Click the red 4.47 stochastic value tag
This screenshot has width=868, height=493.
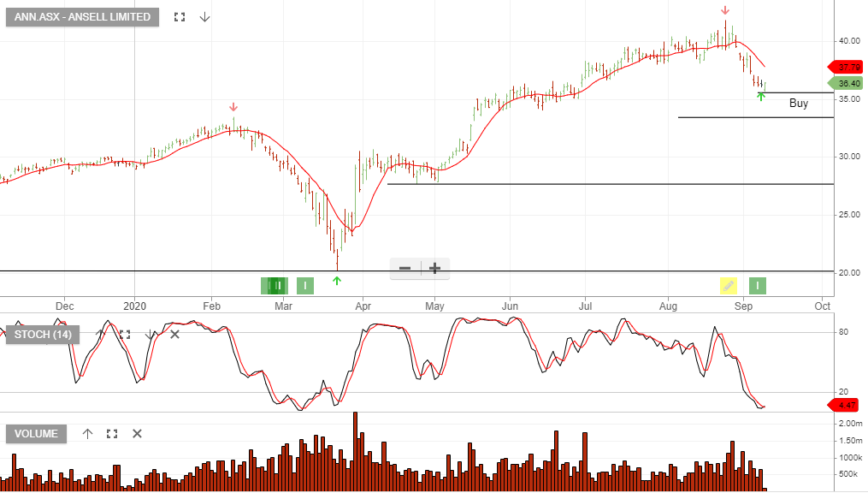pos(843,405)
